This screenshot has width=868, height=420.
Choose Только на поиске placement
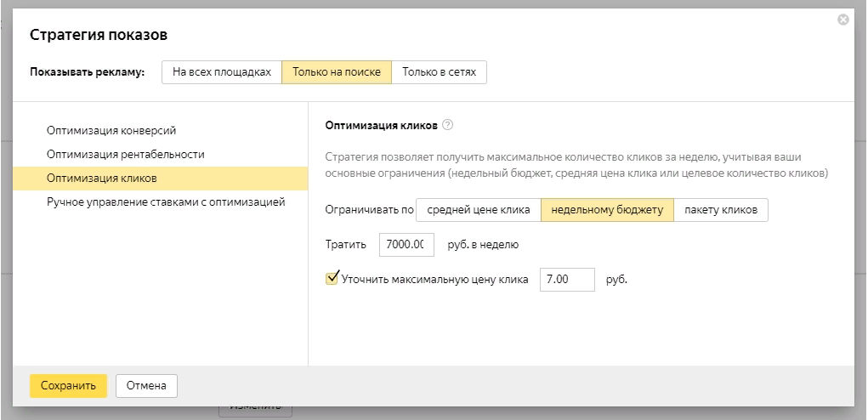(x=337, y=72)
